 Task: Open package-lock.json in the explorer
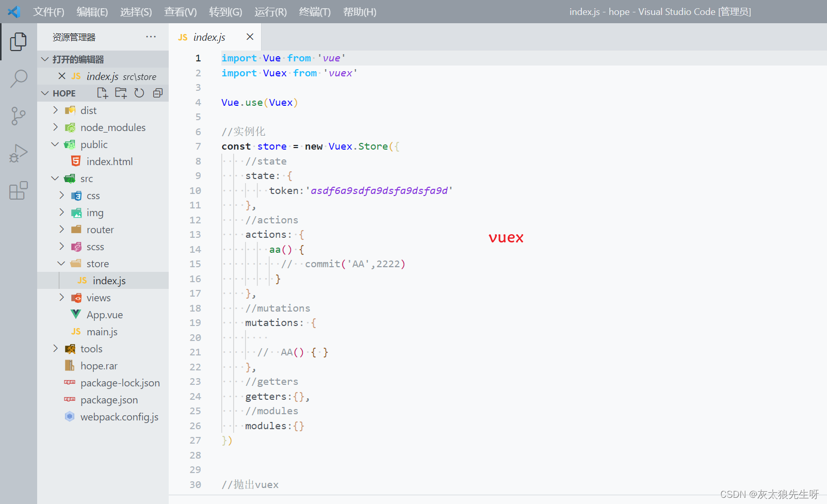103,383
